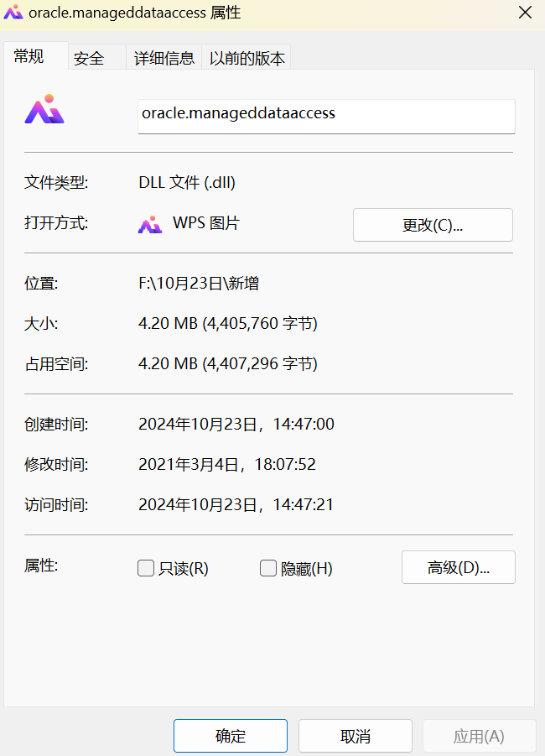Close the 属性 dialog with the X button
Viewport: 545px width, 756px height.
(525, 13)
